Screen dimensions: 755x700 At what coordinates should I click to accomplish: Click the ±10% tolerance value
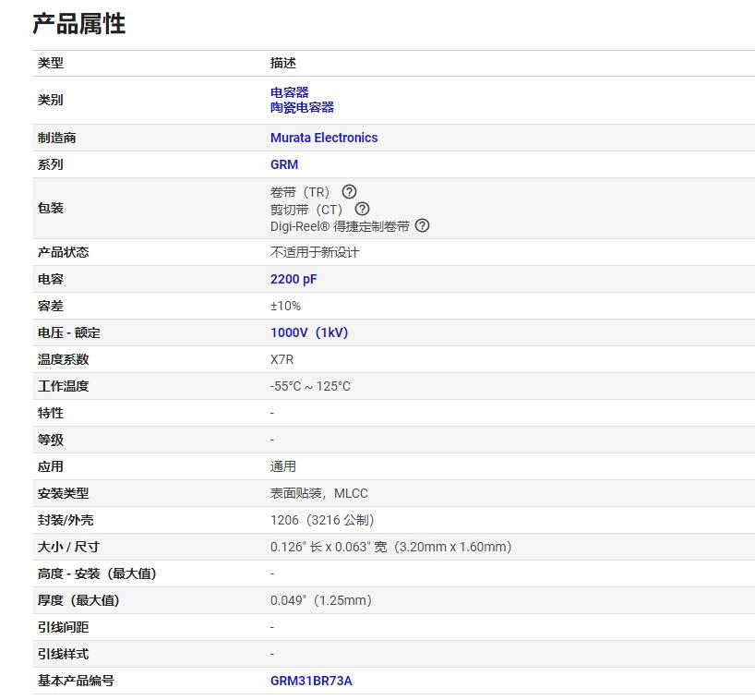pyautogui.click(x=281, y=306)
